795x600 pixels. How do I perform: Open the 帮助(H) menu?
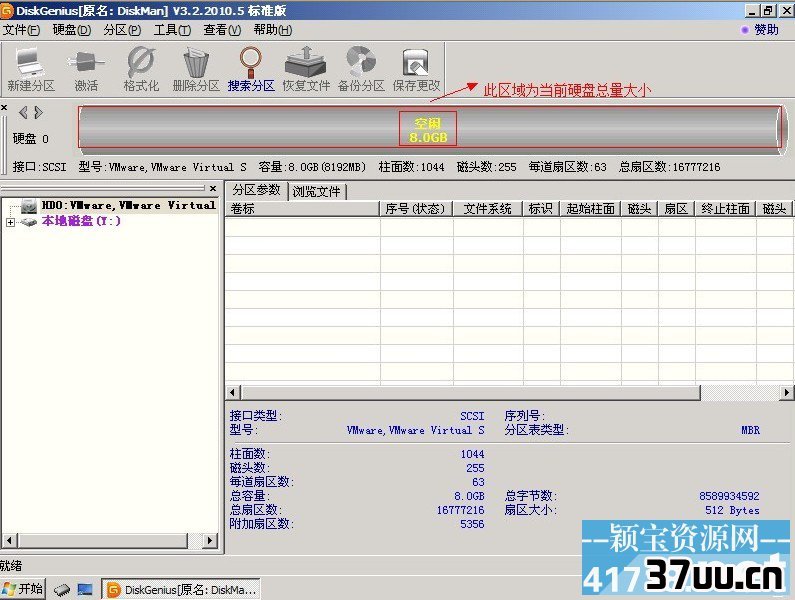click(273, 30)
